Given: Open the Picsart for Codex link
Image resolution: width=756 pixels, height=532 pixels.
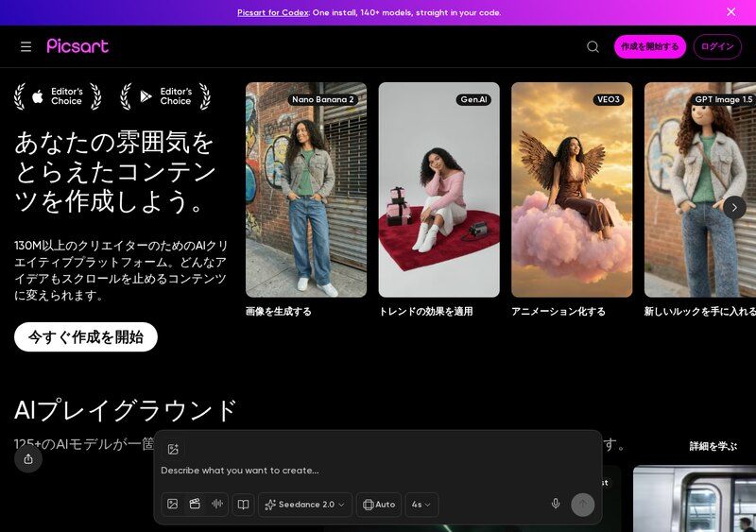Looking at the screenshot, I should (x=272, y=13).
